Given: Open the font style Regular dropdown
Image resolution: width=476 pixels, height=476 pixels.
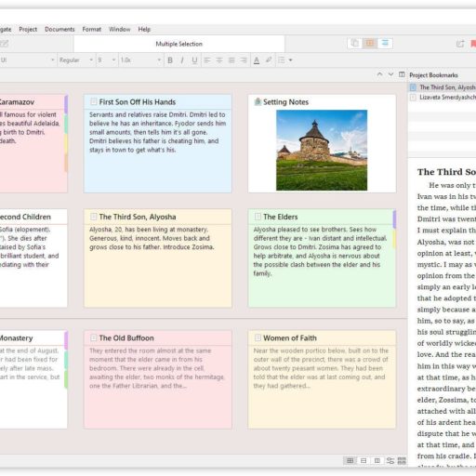Looking at the screenshot, I should (x=76, y=59).
